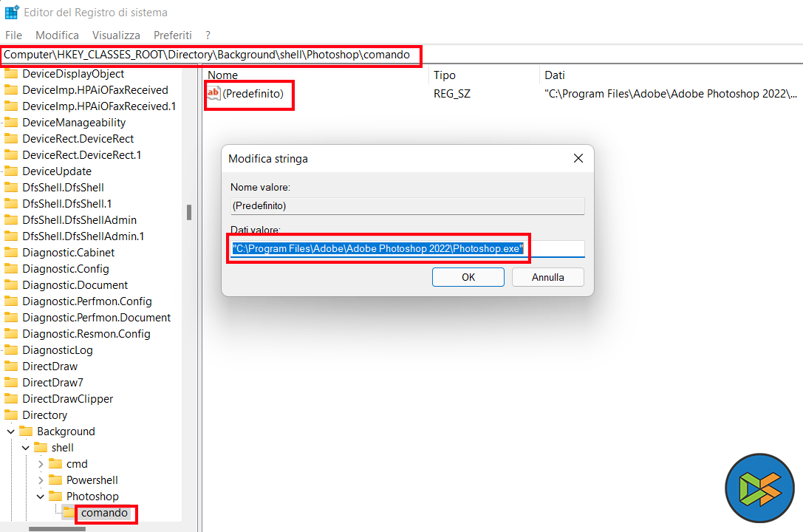Select the Diagnostic.Config key

click(66, 269)
